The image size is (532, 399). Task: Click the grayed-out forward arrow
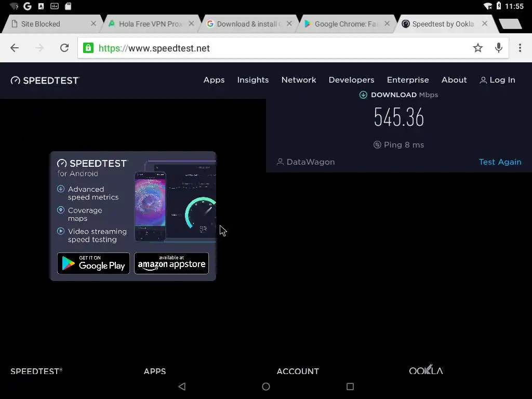39,48
